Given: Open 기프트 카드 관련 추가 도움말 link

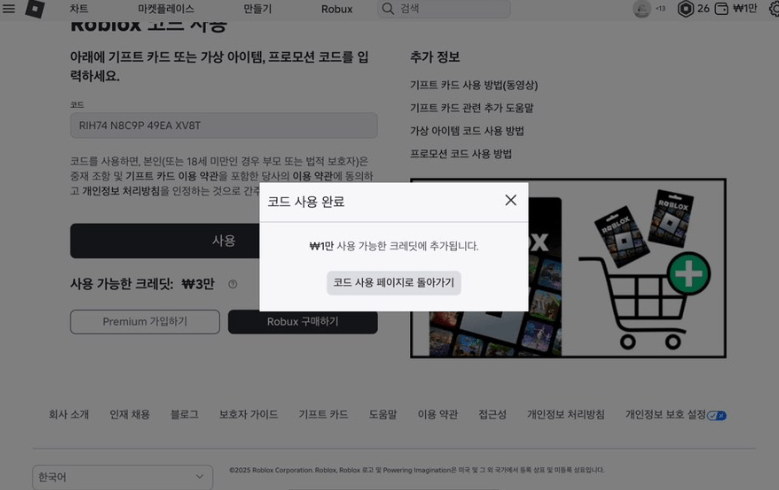Looking at the screenshot, I should tap(471, 108).
